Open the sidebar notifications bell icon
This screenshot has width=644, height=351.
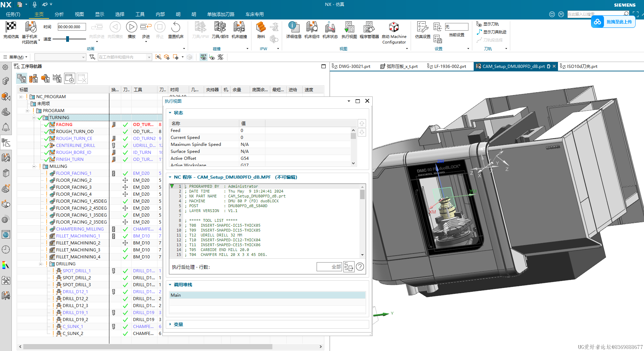coord(6,127)
